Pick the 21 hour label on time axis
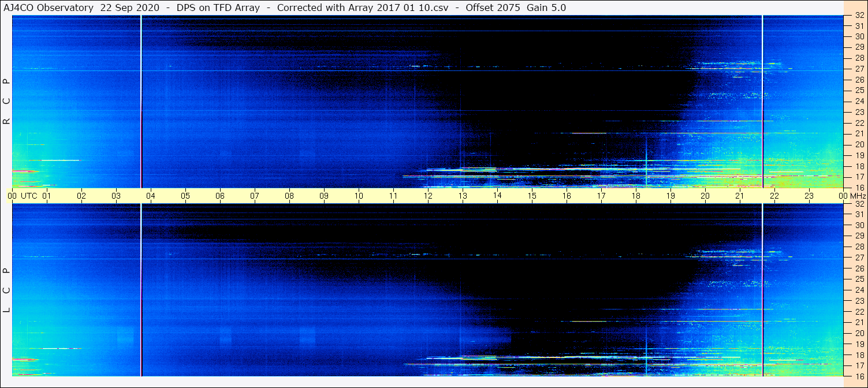Screen dimensions: 868x388 740,196
